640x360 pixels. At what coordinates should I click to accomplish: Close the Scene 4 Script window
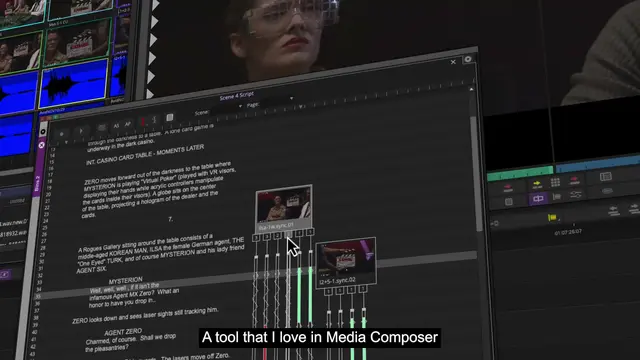click(x=453, y=62)
